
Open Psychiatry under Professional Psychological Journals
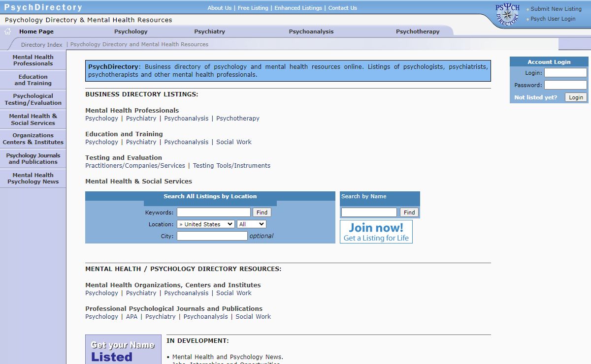pos(161,317)
